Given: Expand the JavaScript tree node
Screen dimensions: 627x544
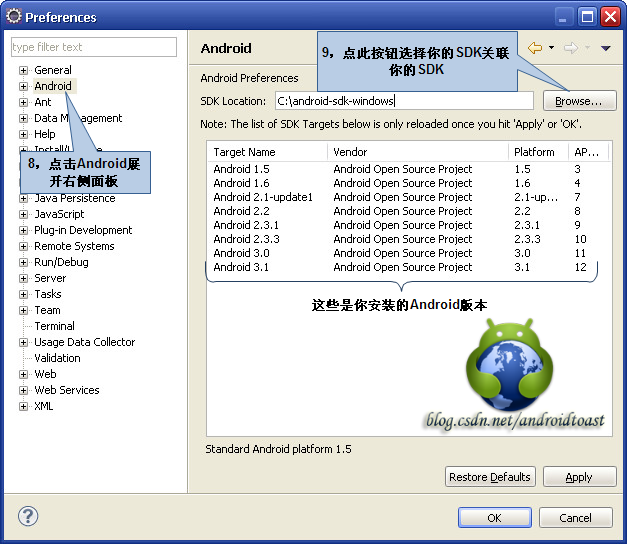Looking at the screenshot, I should point(23,214).
